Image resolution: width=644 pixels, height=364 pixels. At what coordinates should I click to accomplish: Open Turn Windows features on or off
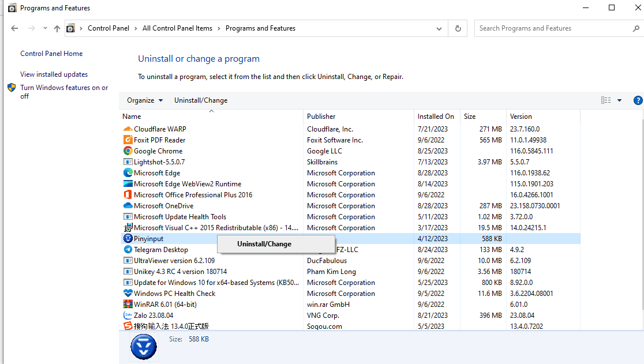pos(64,92)
